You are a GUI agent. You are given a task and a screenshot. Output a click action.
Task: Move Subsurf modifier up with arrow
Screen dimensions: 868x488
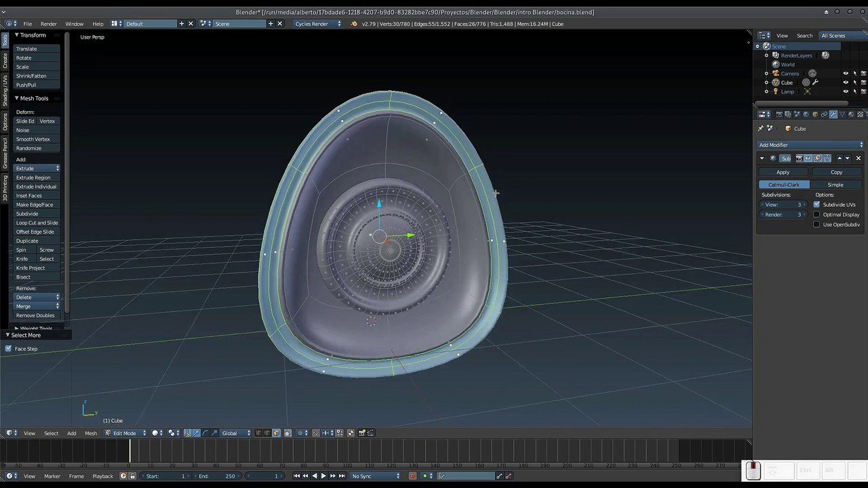(x=840, y=158)
